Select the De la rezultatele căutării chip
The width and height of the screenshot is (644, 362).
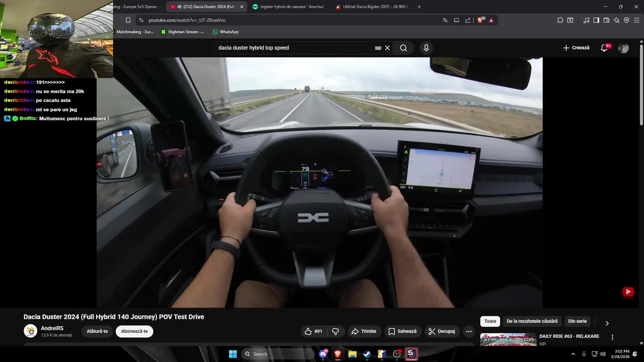coord(532,321)
